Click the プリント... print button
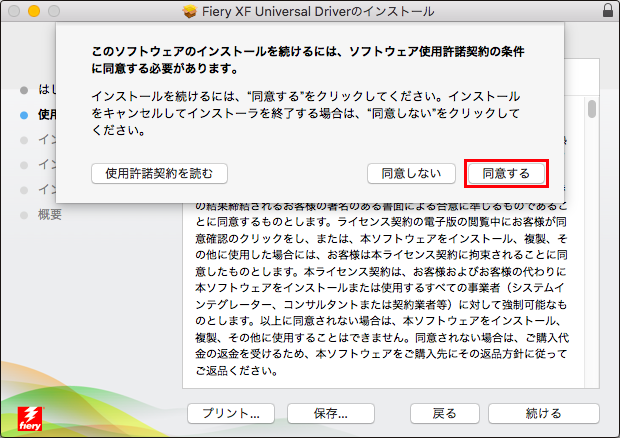The image size is (620, 438). tap(231, 413)
